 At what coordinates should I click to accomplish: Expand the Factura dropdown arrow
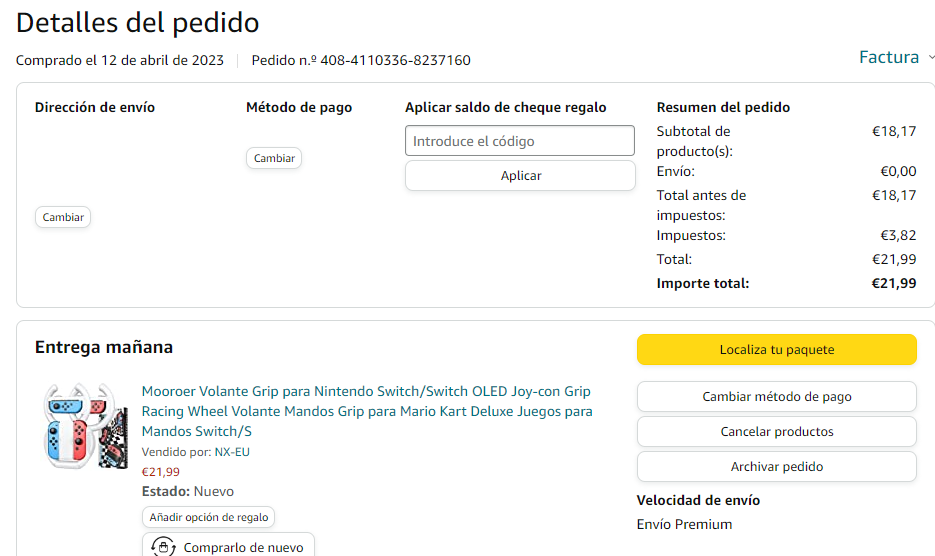click(931, 58)
